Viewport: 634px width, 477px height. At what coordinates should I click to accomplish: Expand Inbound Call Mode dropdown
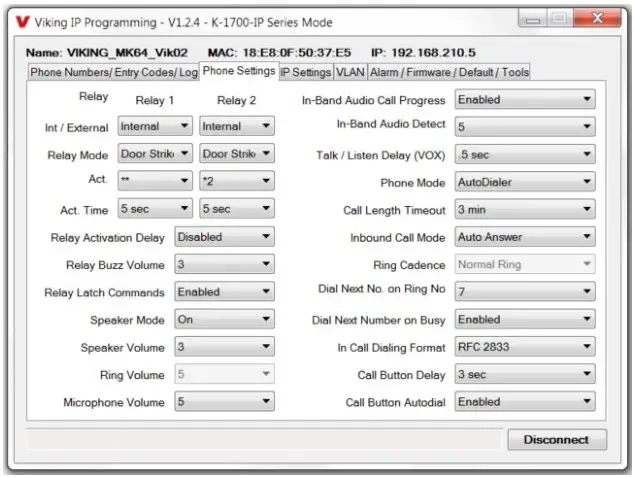525,237
